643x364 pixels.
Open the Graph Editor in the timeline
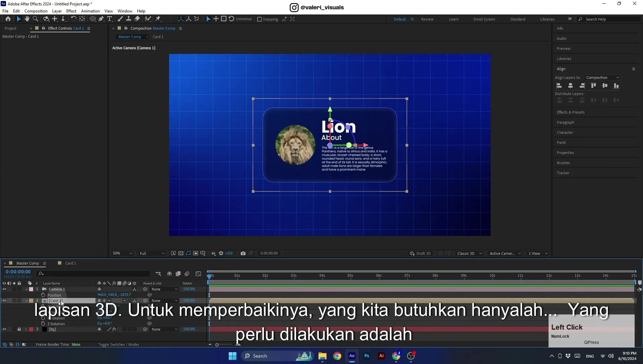pos(198,274)
